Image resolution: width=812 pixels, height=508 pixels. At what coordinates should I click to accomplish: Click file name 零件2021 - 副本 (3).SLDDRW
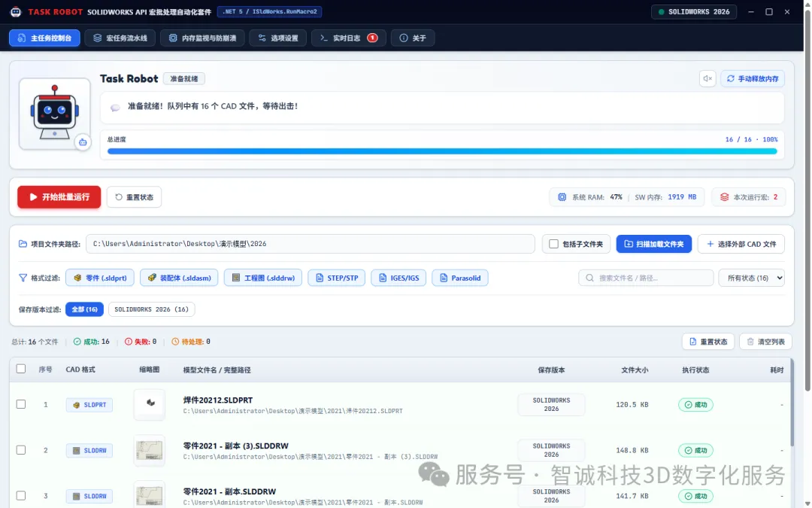point(235,446)
